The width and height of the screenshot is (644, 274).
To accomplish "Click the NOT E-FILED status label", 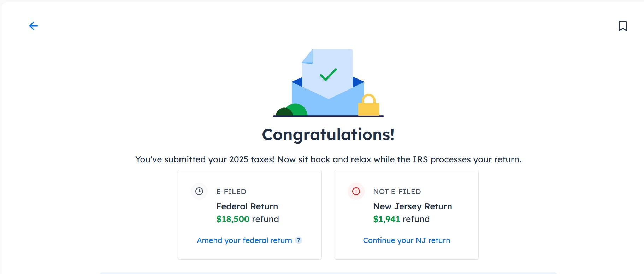I will pos(397,192).
